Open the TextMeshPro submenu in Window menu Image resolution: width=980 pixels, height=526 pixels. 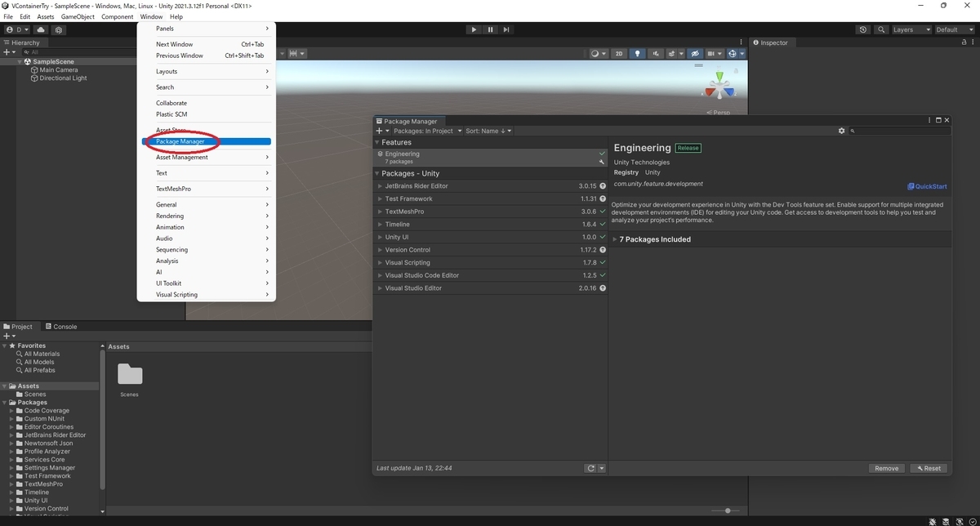tap(207, 189)
